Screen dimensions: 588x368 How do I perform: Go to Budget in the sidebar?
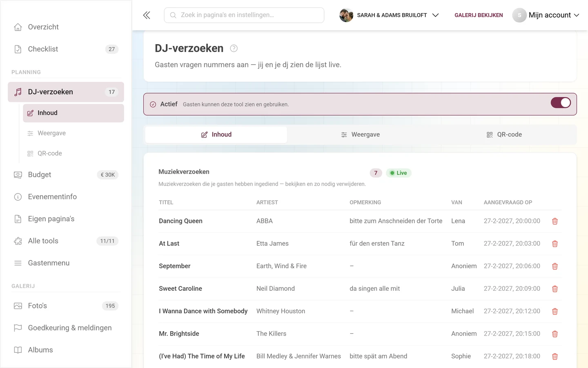tap(66, 175)
